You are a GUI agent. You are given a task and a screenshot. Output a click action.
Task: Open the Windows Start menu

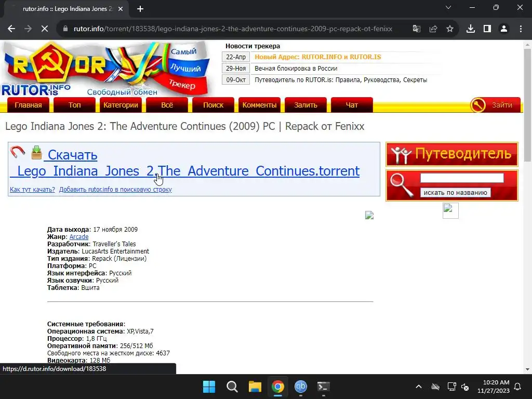point(209,387)
